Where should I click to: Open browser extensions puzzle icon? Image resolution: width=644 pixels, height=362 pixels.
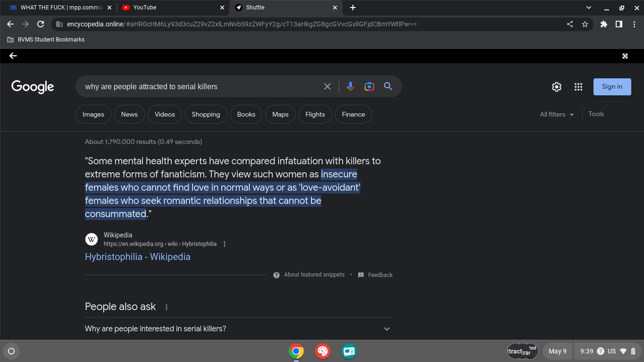coord(604,24)
